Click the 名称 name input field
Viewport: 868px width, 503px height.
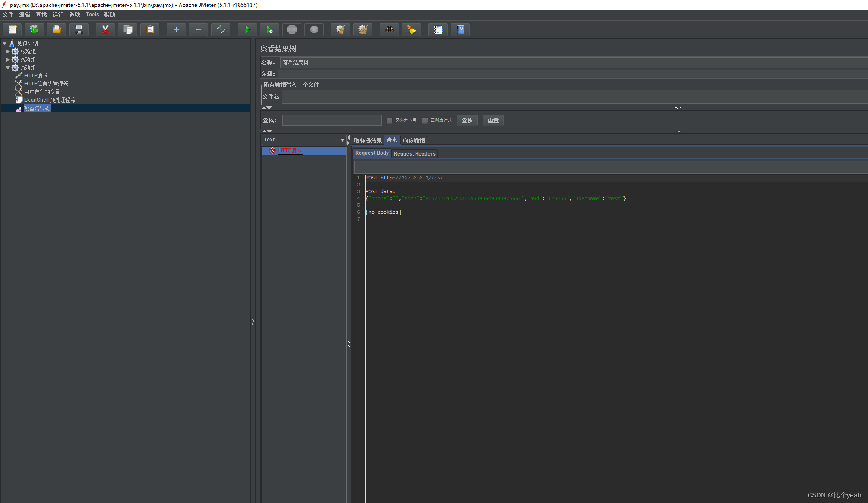(574, 62)
